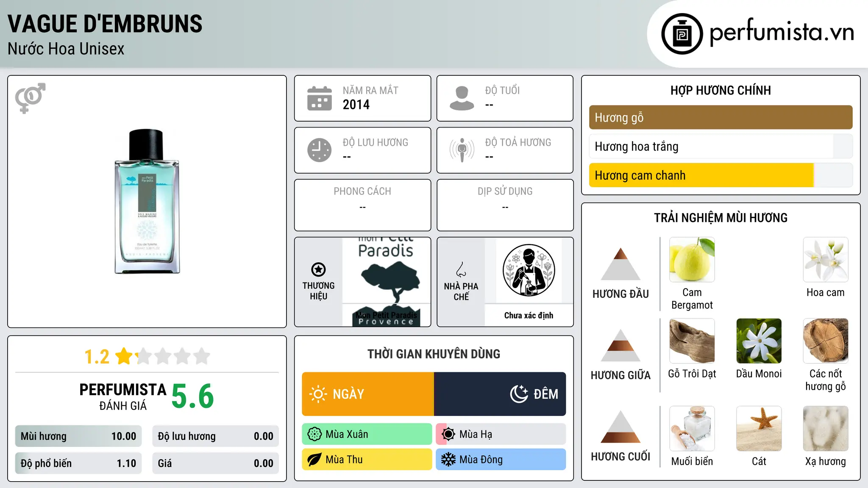The image size is (868, 488).
Task: Click the Mùi hương 10.00 score row
Action: 78,436
